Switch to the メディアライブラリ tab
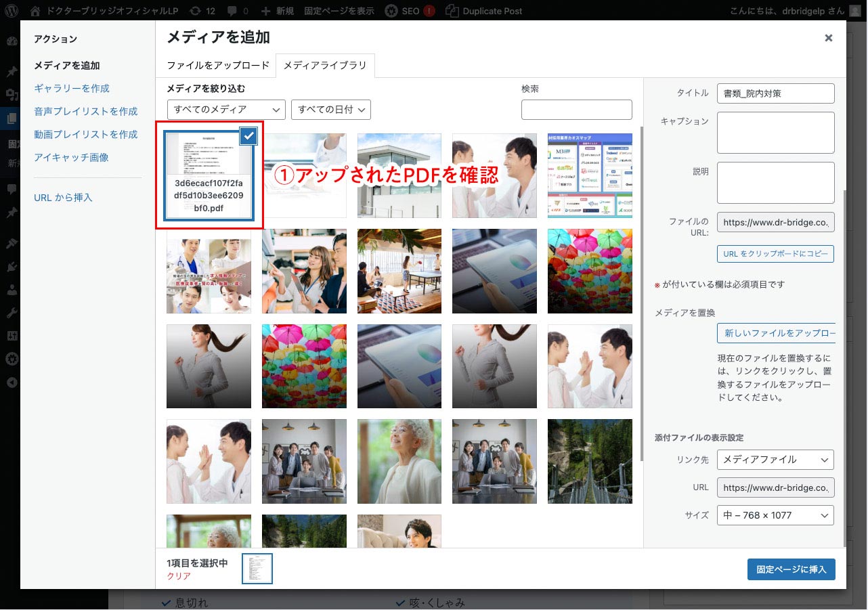Screen dimensions: 868x610 tap(325, 66)
